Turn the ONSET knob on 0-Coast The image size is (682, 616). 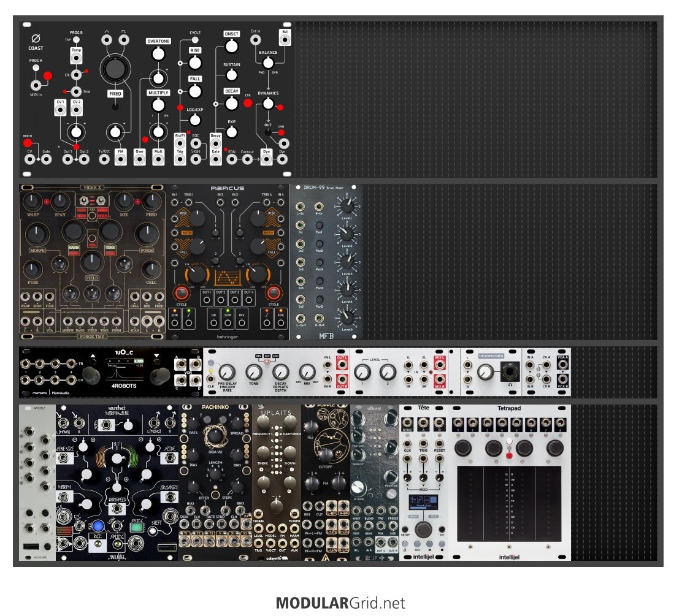(231, 45)
